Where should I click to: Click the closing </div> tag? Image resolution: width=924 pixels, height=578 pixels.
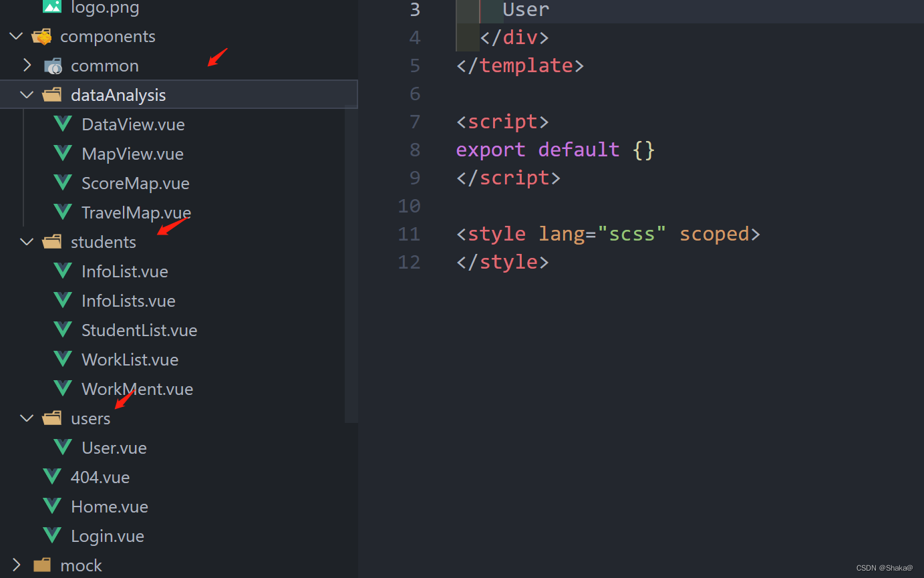[x=514, y=37]
